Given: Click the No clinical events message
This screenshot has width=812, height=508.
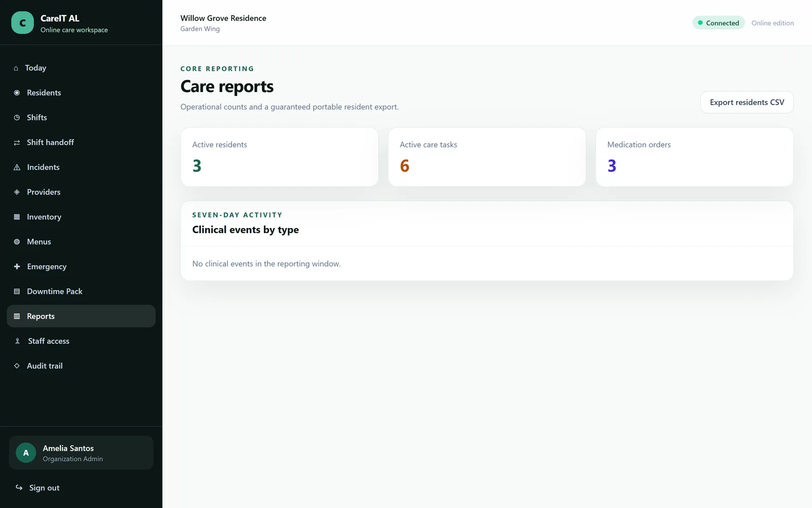Looking at the screenshot, I should [266, 264].
